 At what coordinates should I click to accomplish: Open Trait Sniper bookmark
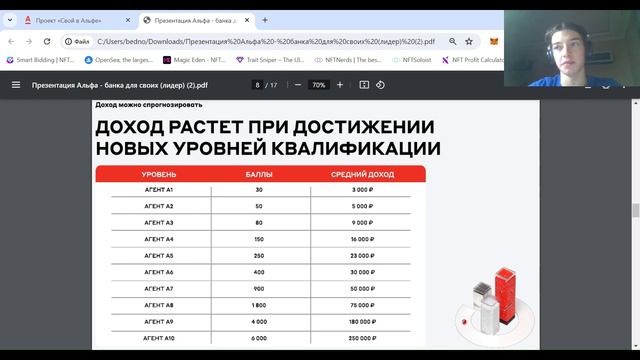270,60
